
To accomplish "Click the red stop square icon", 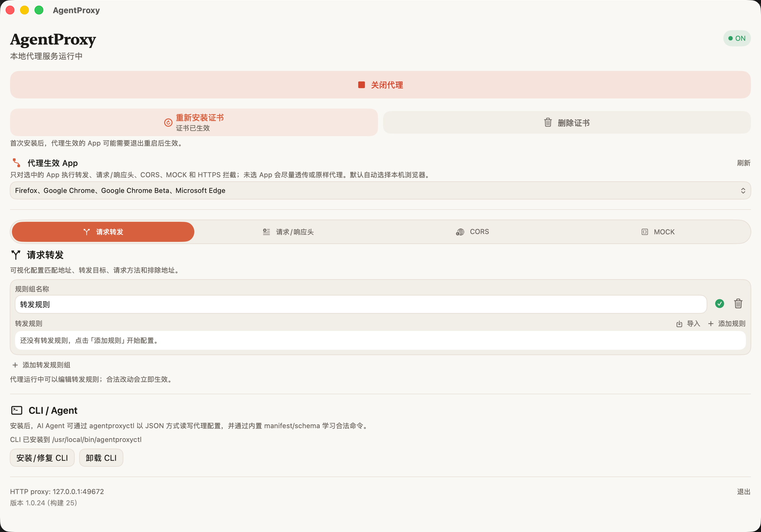I will 361,85.
